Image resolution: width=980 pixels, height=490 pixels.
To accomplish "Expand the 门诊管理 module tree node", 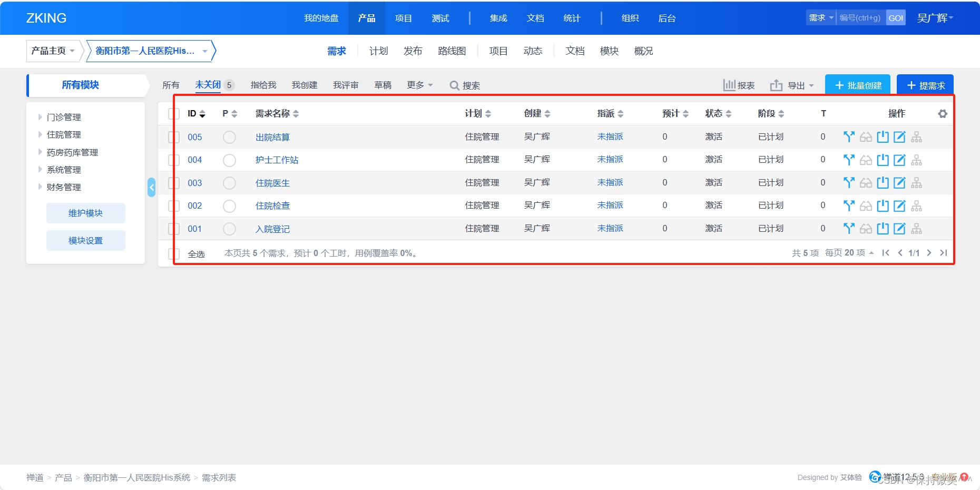I will [40, 117].
